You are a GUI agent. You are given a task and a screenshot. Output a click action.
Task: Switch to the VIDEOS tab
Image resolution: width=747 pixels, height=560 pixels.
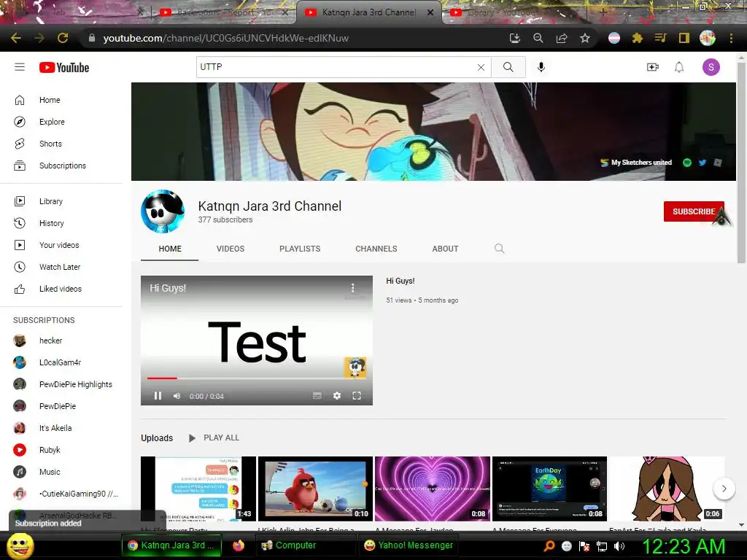tap(231, 249)
